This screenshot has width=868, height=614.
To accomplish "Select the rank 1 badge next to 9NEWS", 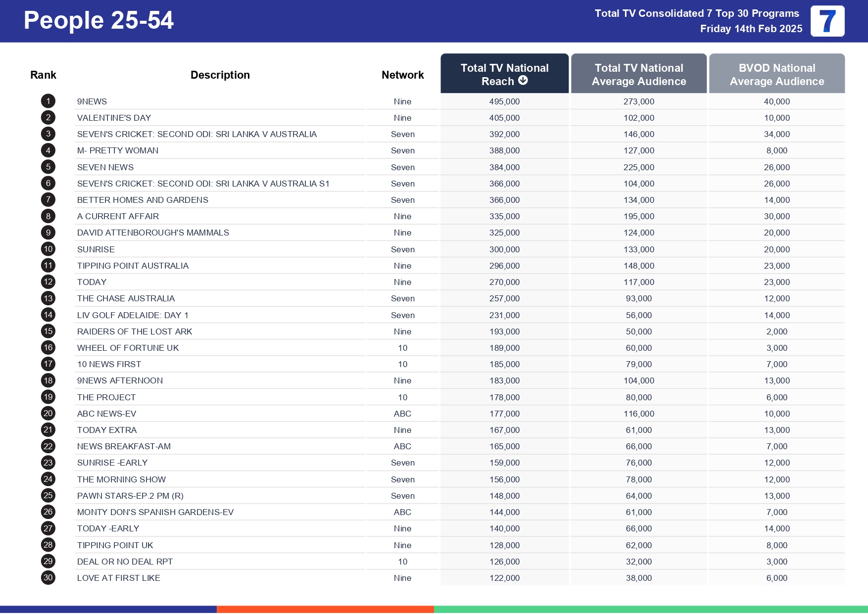I will coord(48,101).
